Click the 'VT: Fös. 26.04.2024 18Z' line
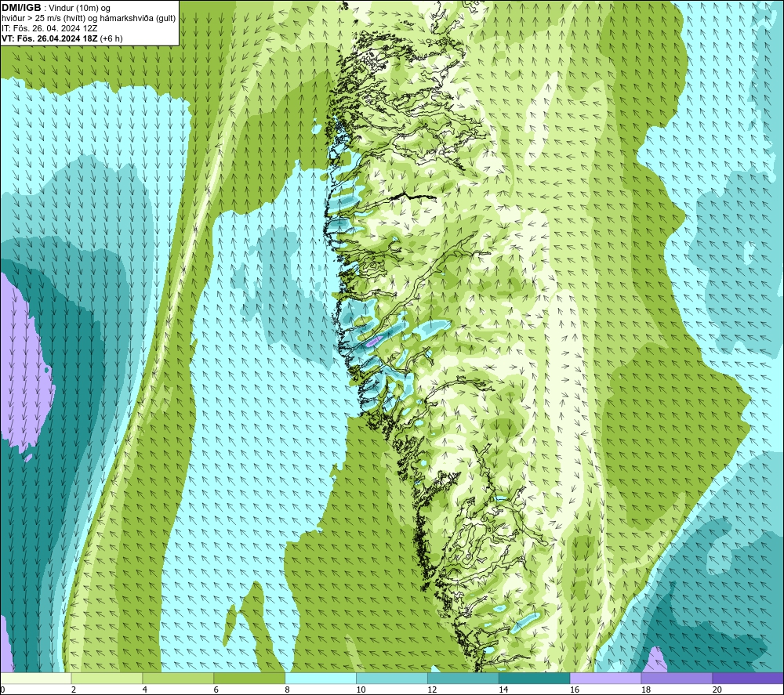This screenshot has height=695, width=784. click(50, 38)
